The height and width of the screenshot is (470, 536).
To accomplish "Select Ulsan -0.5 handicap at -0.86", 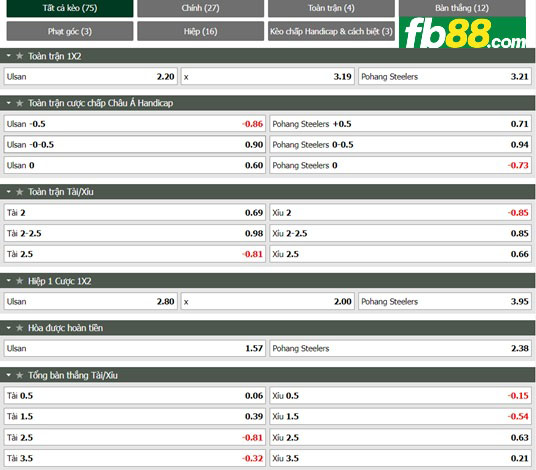I will tap(135, 124).
